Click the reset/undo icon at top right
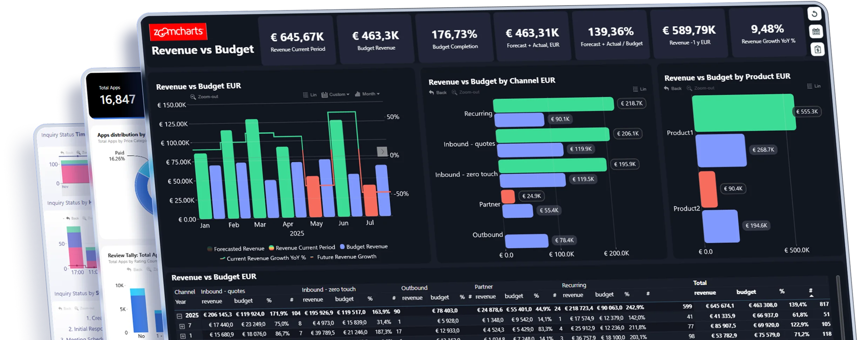This screenshot has width=868, height=340. pyautogui.click(x=814, y=14)
